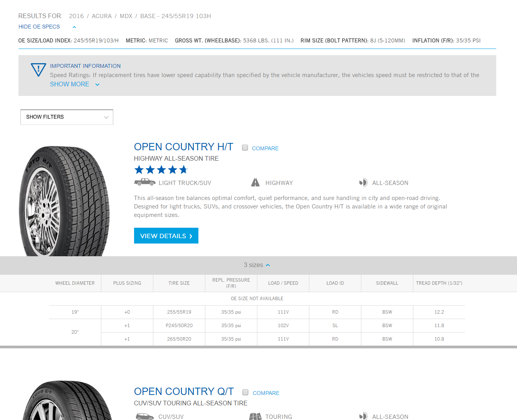This screenshot has width=517, height=420.
Task: Click Compare link next to Open Country H/T
Action: tap(265, 148)
